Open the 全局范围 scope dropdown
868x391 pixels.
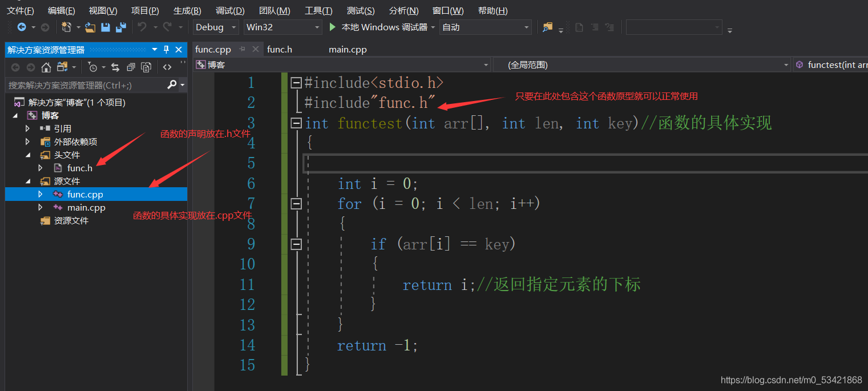643,65
